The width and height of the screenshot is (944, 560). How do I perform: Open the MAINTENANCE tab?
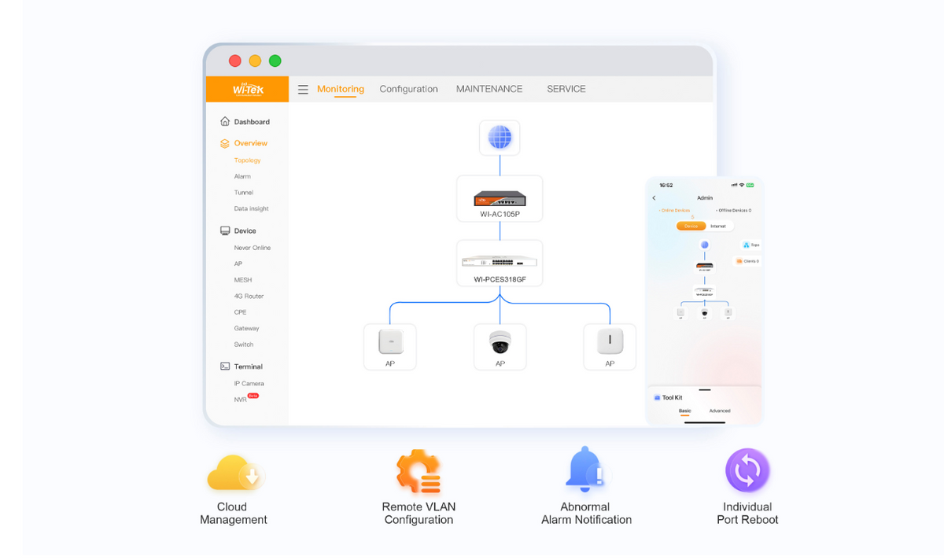point(489,89)
